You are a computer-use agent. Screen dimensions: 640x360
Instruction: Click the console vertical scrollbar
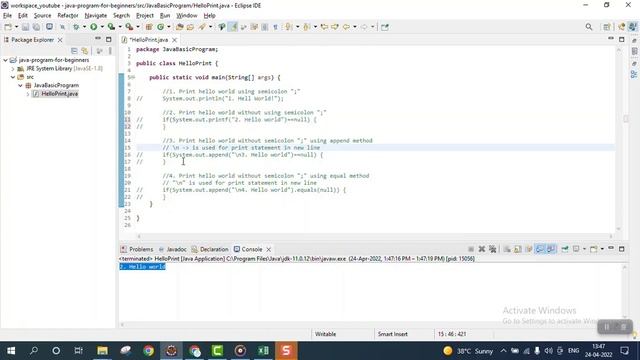click(x=624, y=291)
